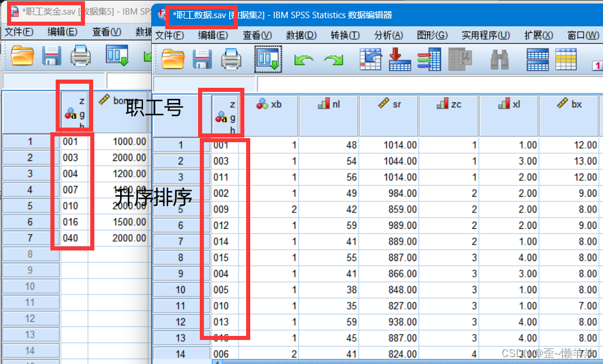Insert variable toolbar icon
603x364 pixels.
click(566, 60)
